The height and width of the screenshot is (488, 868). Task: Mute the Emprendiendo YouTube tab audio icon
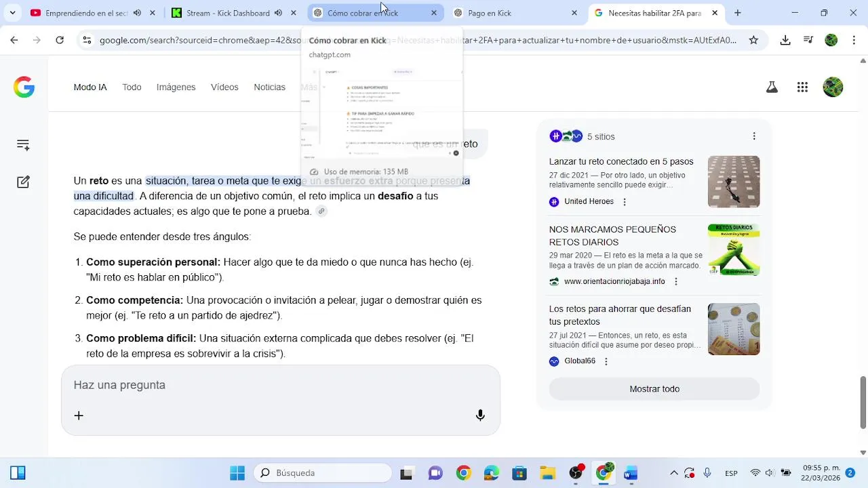click(x=138, y=13)
